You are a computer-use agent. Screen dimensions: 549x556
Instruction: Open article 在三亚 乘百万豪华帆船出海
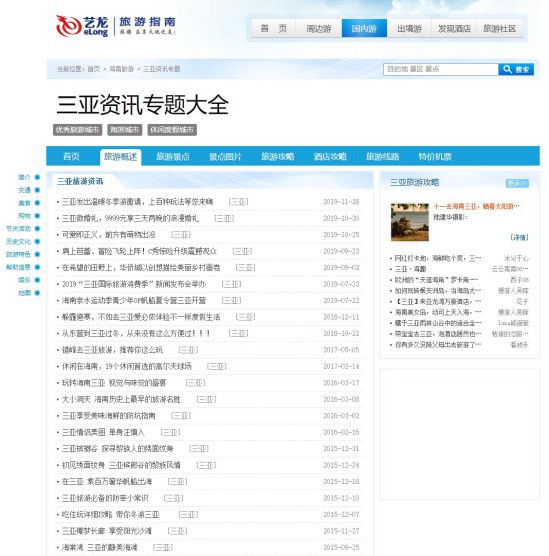[x=107, y=482]
